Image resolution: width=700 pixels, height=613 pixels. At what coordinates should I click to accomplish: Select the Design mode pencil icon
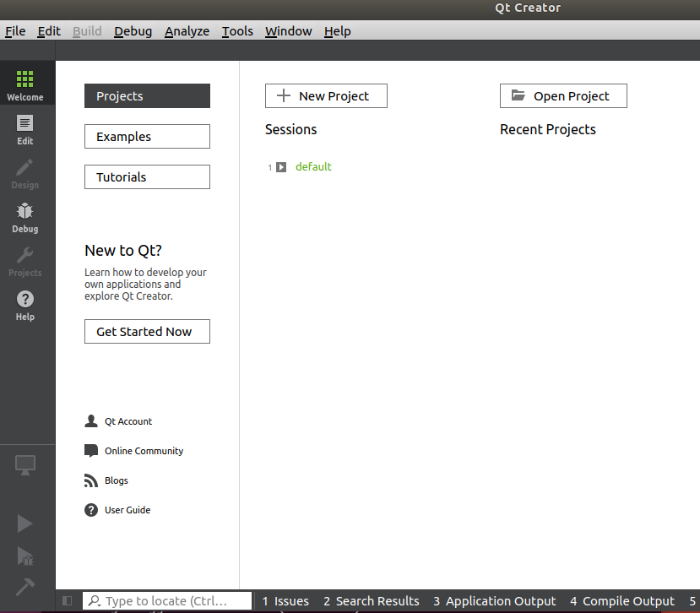(x=24, y=168)
